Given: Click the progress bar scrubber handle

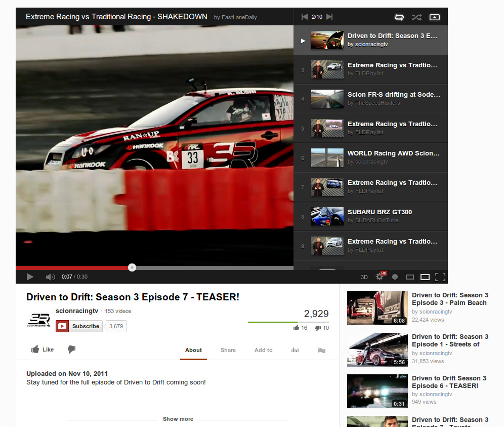Looking at the screenshot, I should 132,267.
